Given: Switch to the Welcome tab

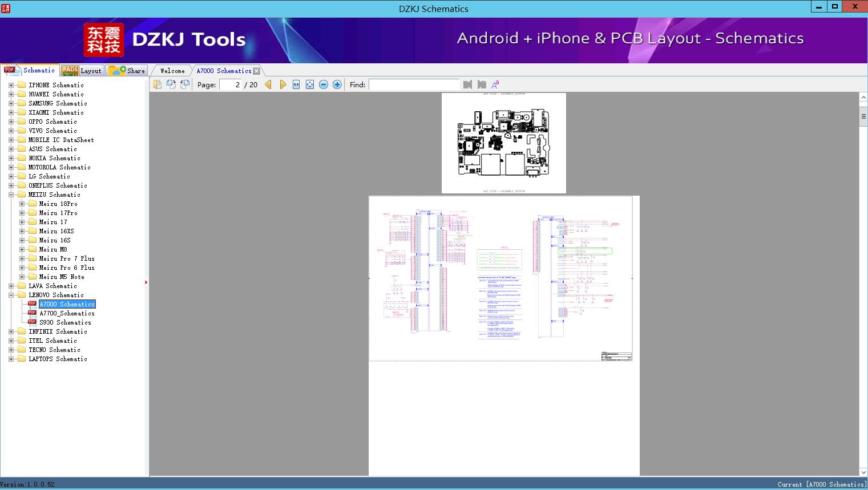Looking at the screenshot, I should tap(172, 71).
